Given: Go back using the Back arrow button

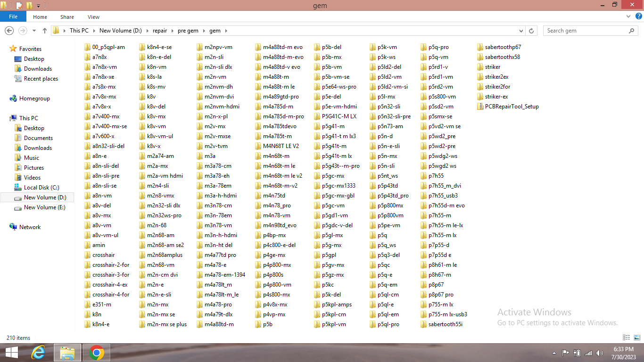Looking at the screenshot, I should (9, 31).
